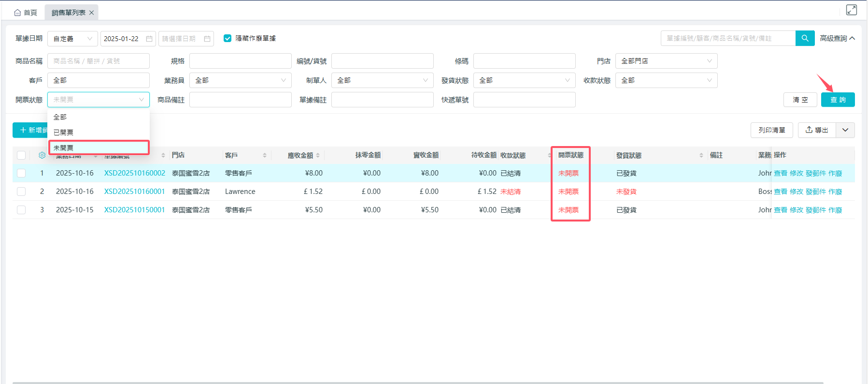Screen dimensions: 868x384
Task: Click the sort arrows on 應收金額 column
Action: tap(318, 155)
